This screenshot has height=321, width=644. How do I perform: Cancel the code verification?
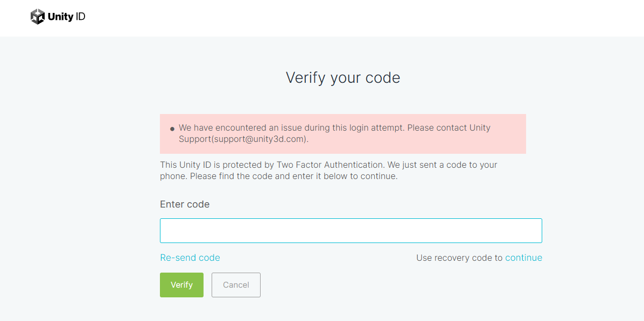click(236, 285)
